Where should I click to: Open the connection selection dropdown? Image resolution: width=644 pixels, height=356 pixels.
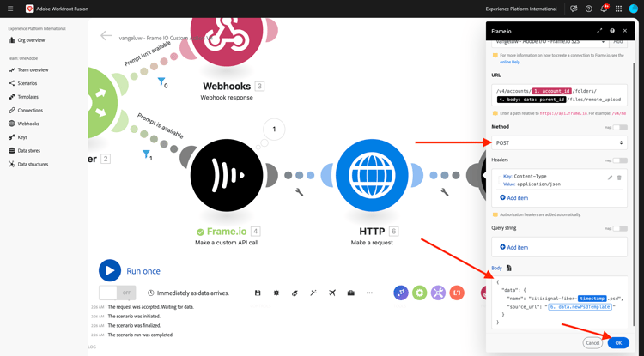click(x=550, y=42)
